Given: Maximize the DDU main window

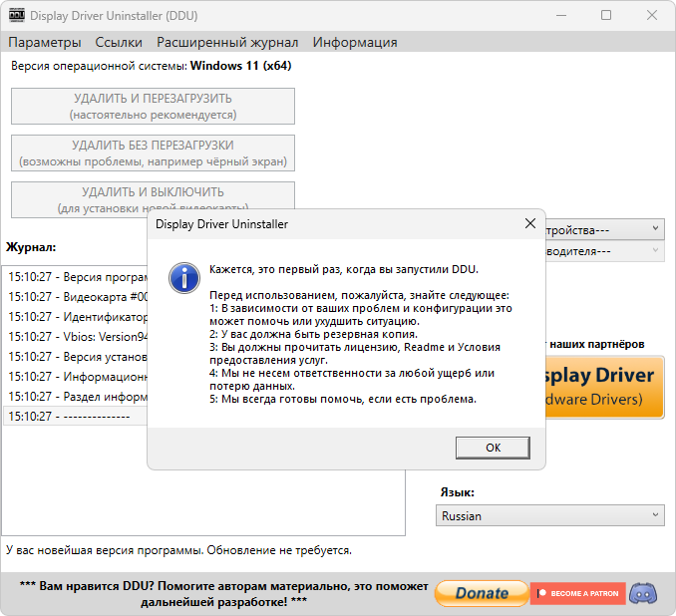Looking at the screenshot, I should click(x=606, y=16).
